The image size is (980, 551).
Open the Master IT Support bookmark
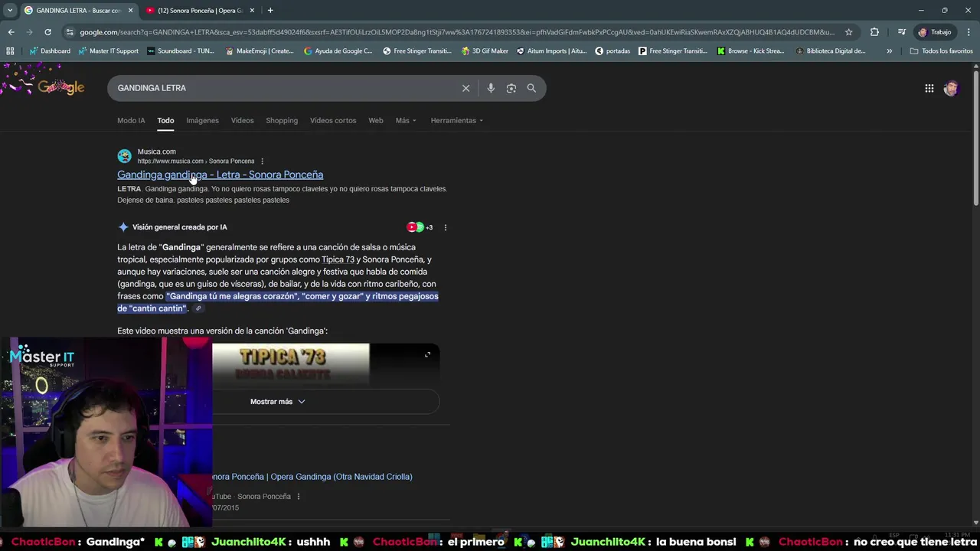pyautogui.click(x=108, y=51)
